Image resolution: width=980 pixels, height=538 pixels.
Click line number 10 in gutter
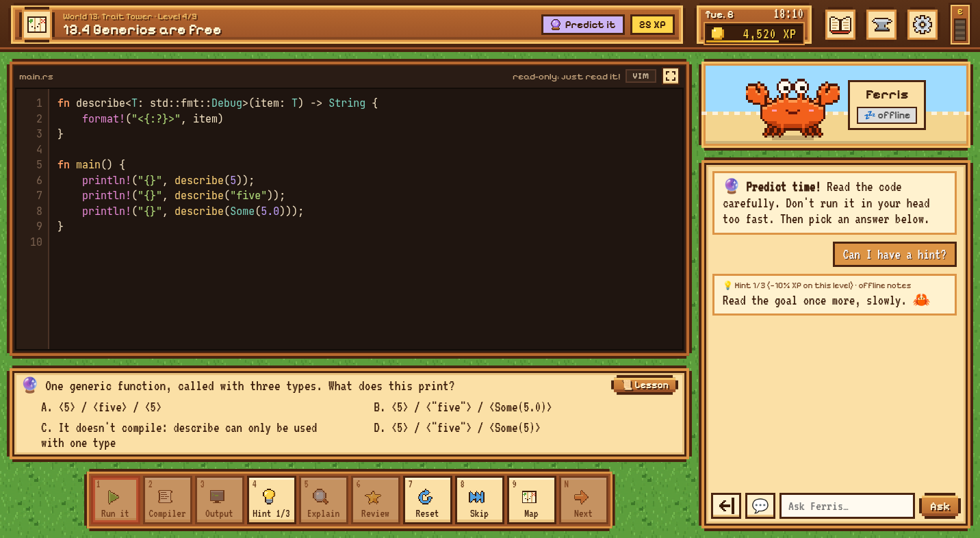36,242
